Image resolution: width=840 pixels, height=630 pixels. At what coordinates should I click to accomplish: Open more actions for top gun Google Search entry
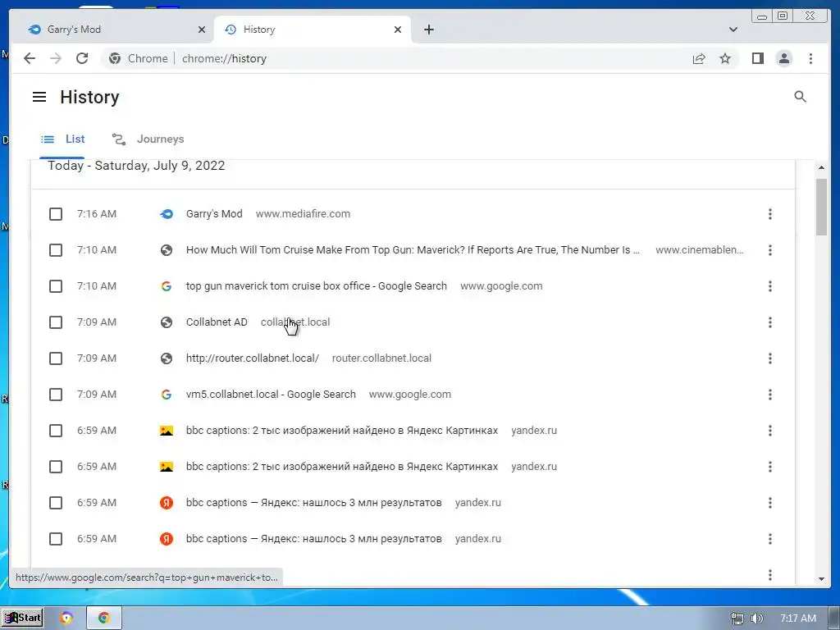[769, 286]
